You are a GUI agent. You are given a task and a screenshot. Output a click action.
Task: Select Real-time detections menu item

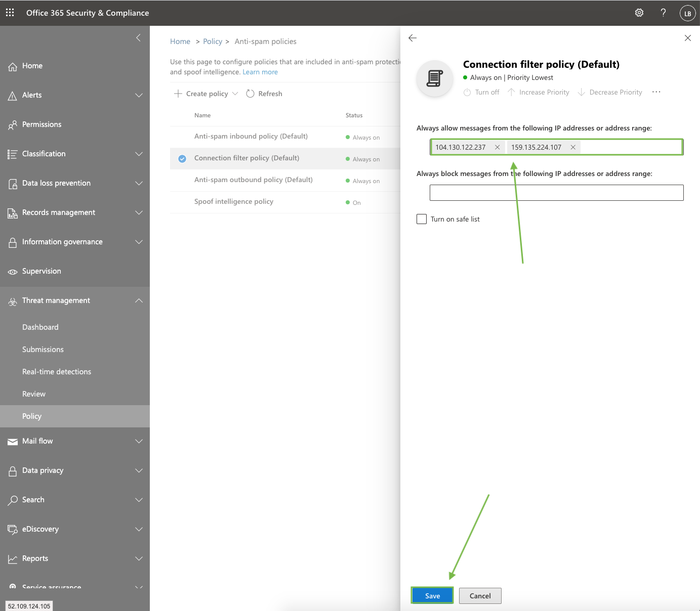coord(57,372)
